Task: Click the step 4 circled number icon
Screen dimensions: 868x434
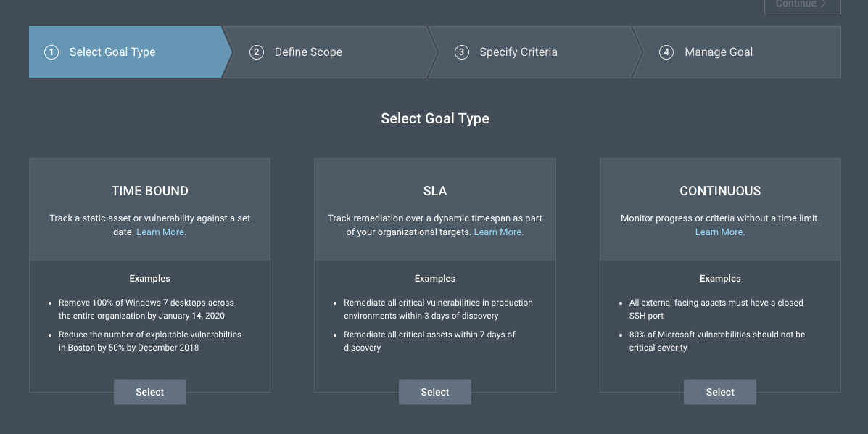Action: [666, 52]
